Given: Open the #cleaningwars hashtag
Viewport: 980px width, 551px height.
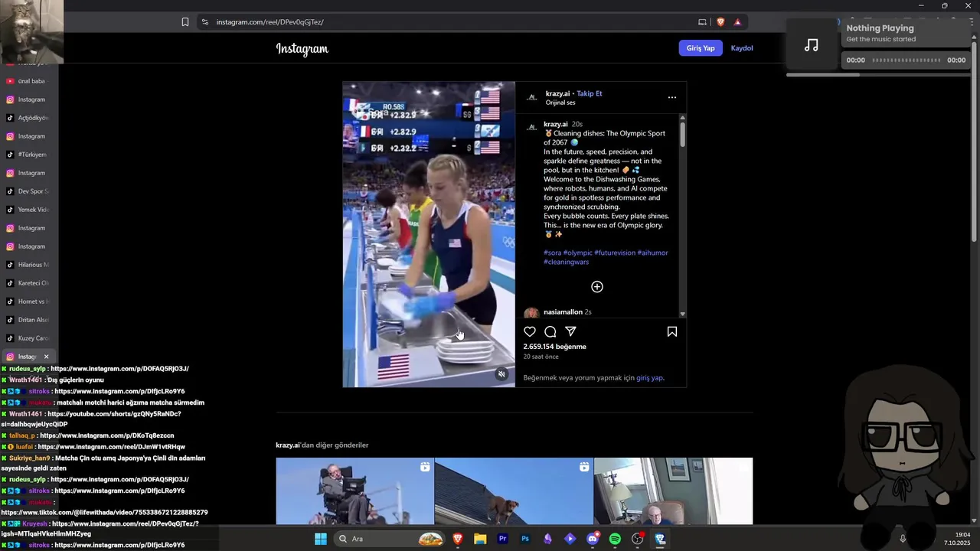Looking at the screenshot, I should (567, 262).
